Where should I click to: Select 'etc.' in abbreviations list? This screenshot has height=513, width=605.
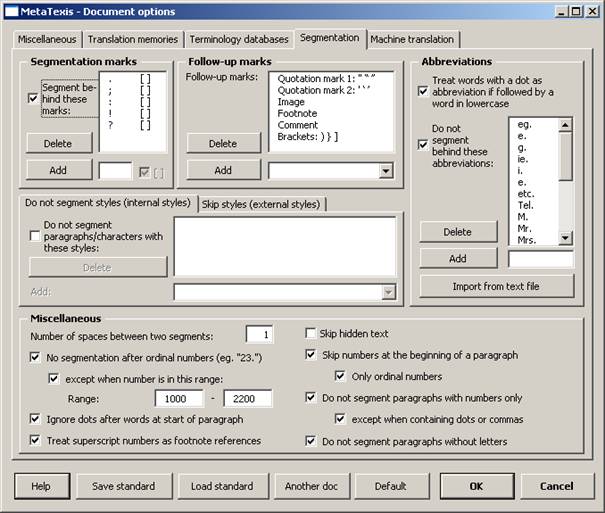pyautogui.click(x=526, y=194)
